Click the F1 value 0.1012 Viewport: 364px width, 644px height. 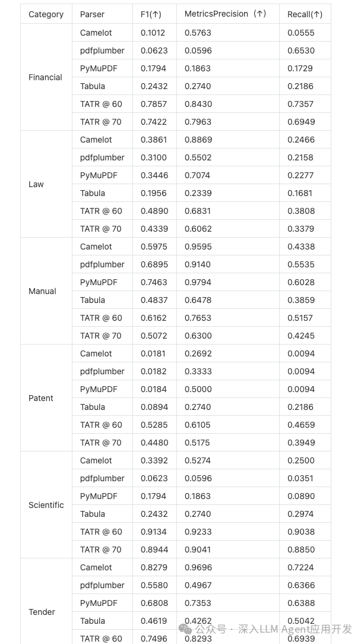click(154, 33)
